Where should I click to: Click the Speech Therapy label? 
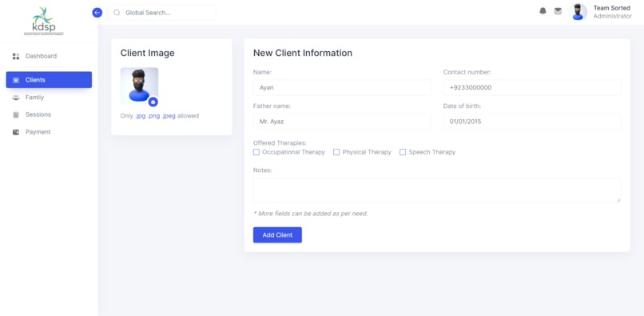pyautogui.click(x=431, y=152)
